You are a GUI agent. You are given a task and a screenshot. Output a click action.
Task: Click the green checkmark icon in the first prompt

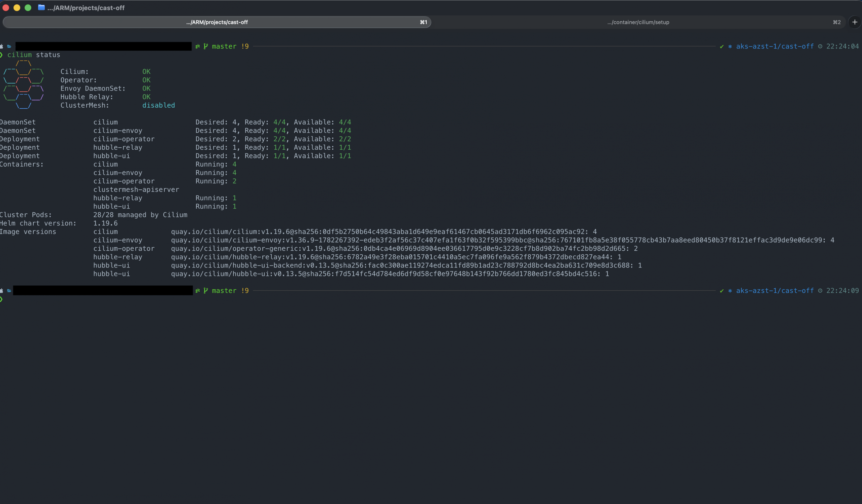click(x=722, y=46)
